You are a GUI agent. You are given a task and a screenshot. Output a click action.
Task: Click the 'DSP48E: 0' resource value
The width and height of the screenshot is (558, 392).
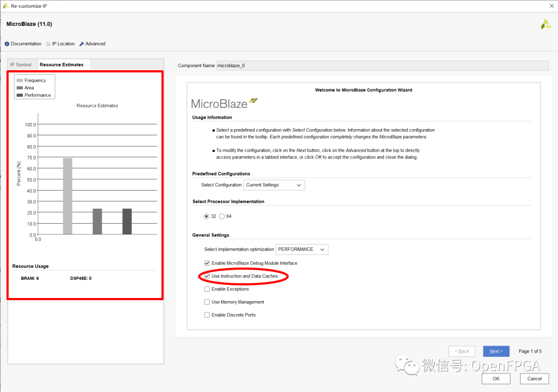click(x=81, y=278)
